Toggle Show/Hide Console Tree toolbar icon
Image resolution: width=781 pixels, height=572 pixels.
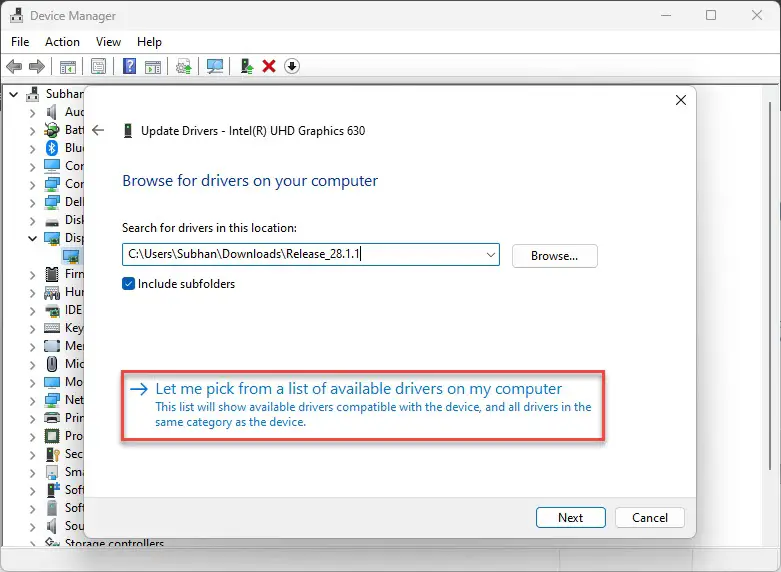click(68, 66)
